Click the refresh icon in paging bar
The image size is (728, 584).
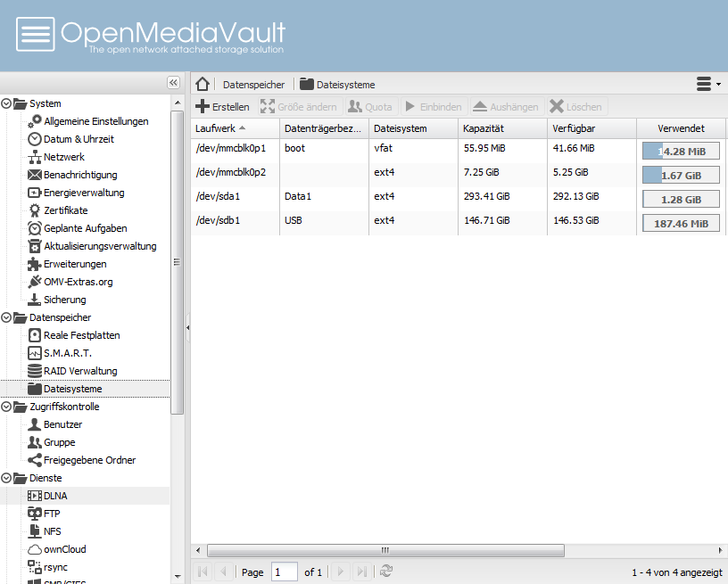tap(385, 572)
